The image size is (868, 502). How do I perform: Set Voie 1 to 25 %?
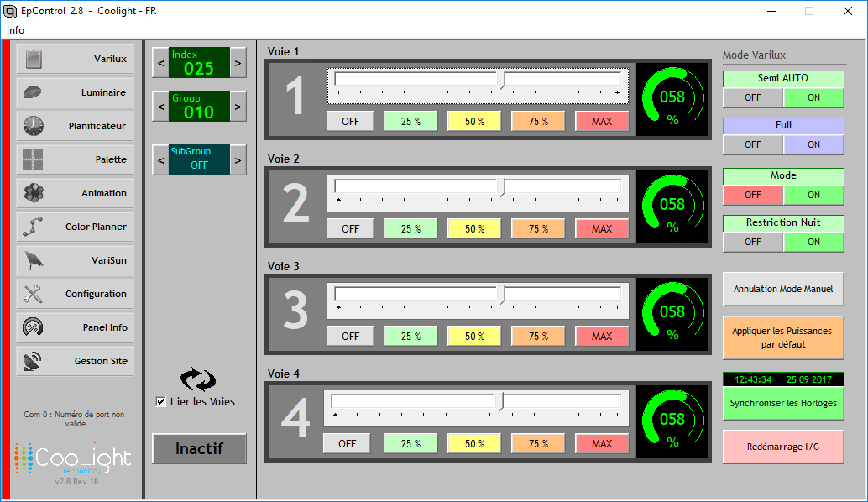pyautogui.click(x=410, y=122)
